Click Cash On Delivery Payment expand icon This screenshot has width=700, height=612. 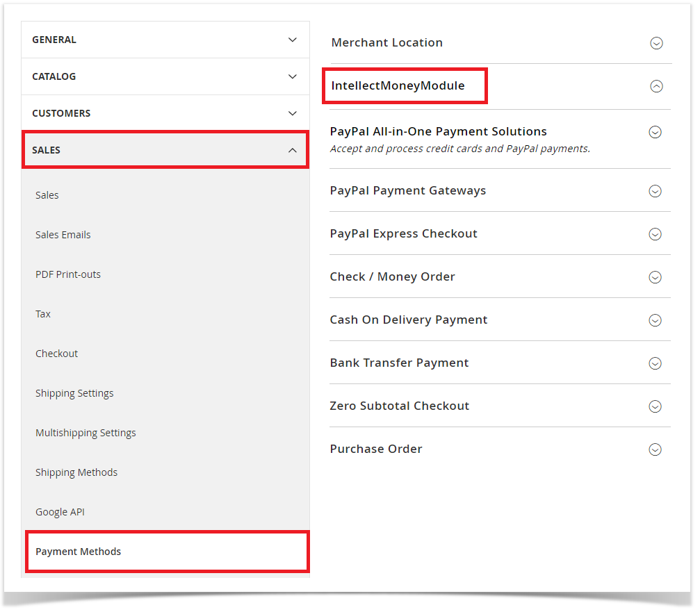pos(654,320)
